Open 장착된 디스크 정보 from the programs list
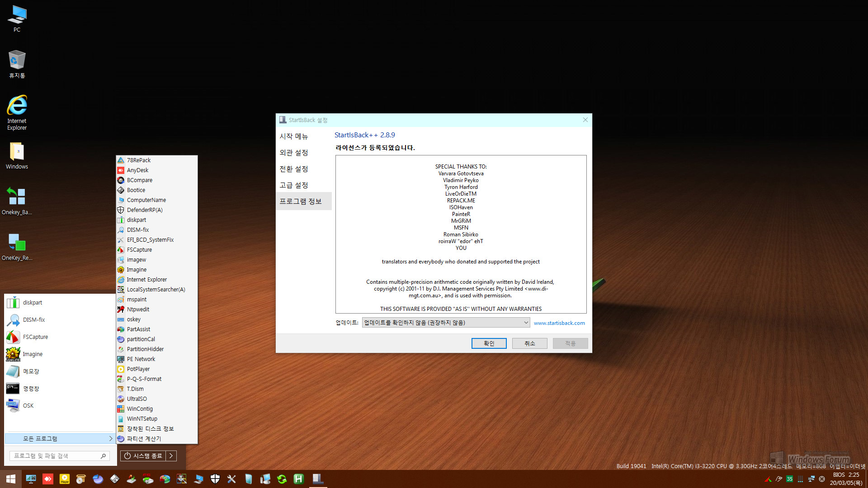 coord(156,429)
